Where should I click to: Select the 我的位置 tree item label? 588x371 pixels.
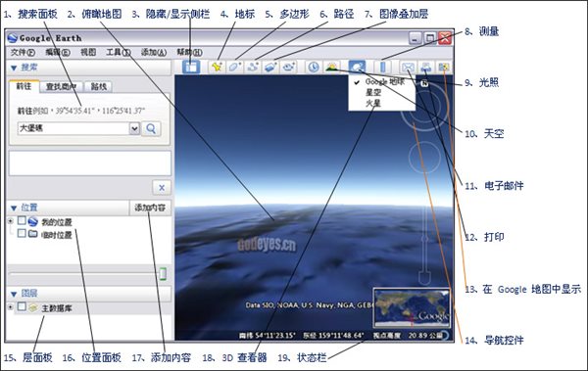(56, 222)
